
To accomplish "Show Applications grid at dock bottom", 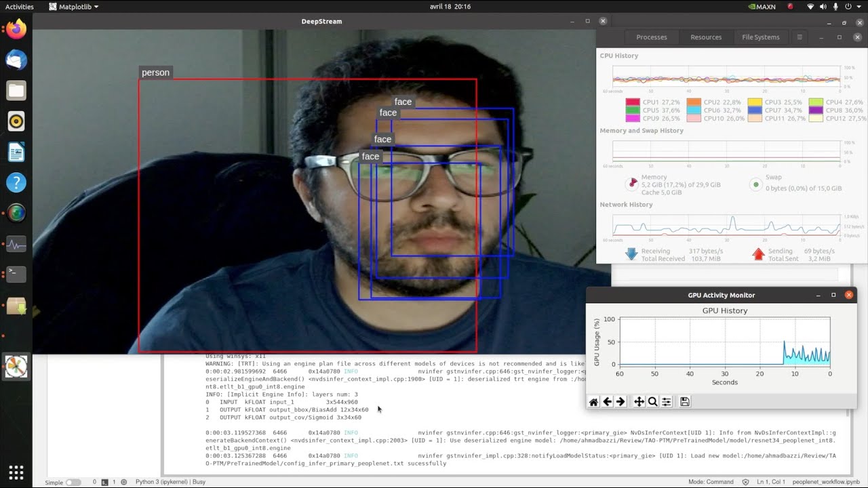I will (16, 472).
